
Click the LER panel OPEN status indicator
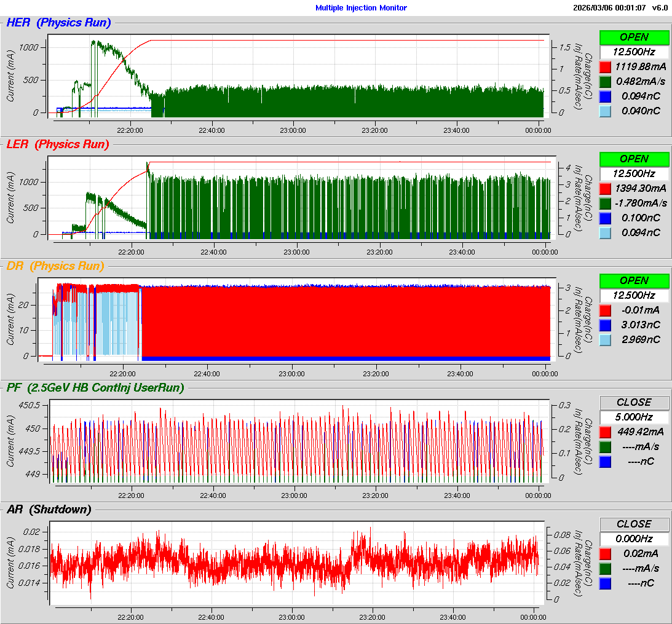pyautogui.click(x=634, y=159)
